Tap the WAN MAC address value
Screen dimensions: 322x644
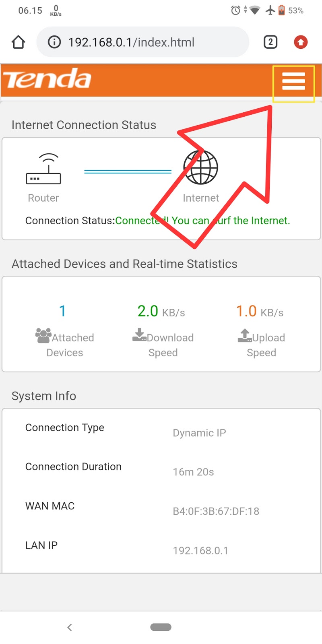tap(216, 512)
